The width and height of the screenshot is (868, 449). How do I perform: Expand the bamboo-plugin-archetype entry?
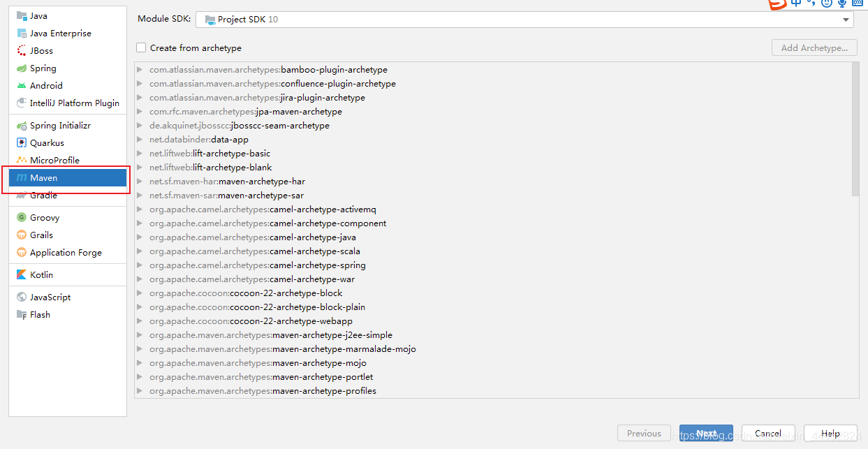pyautogui.click(x=140, y=70)
